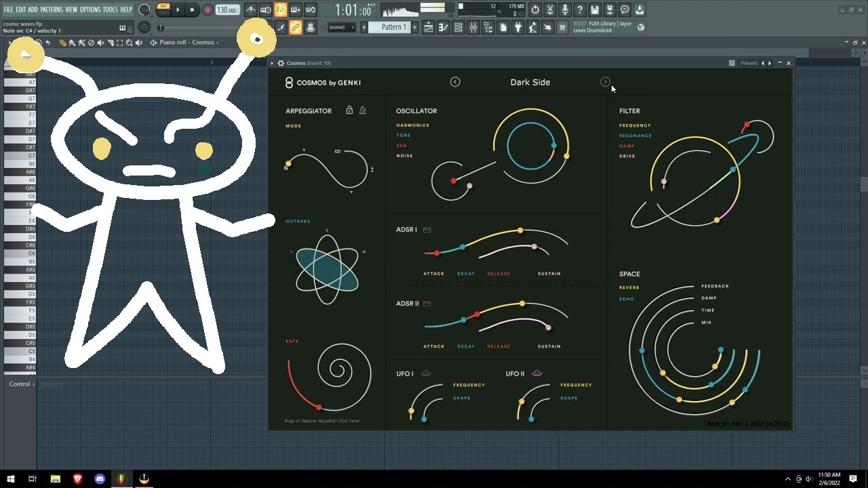
Task: Click the ADSR II envelope icon
Action: click(x=427, y=304)
